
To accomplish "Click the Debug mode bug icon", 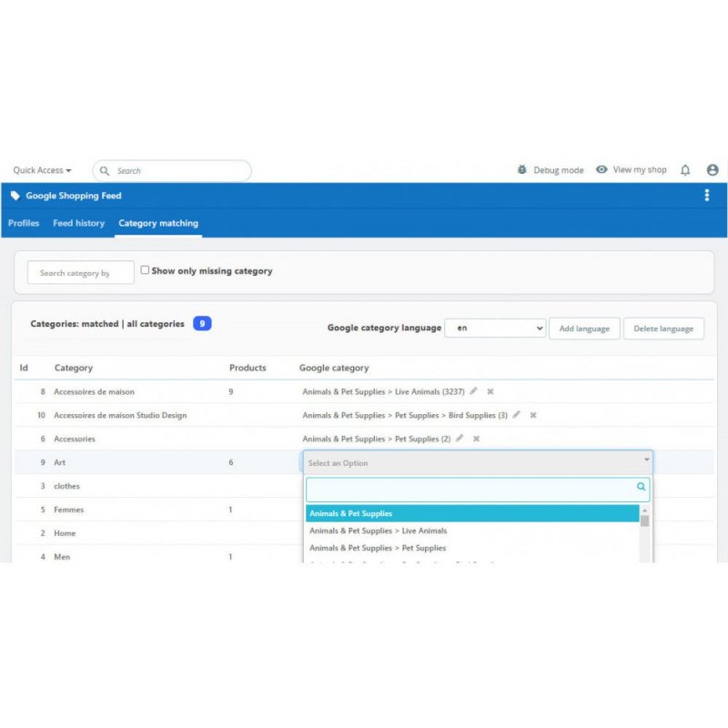I will pos(521,170).
